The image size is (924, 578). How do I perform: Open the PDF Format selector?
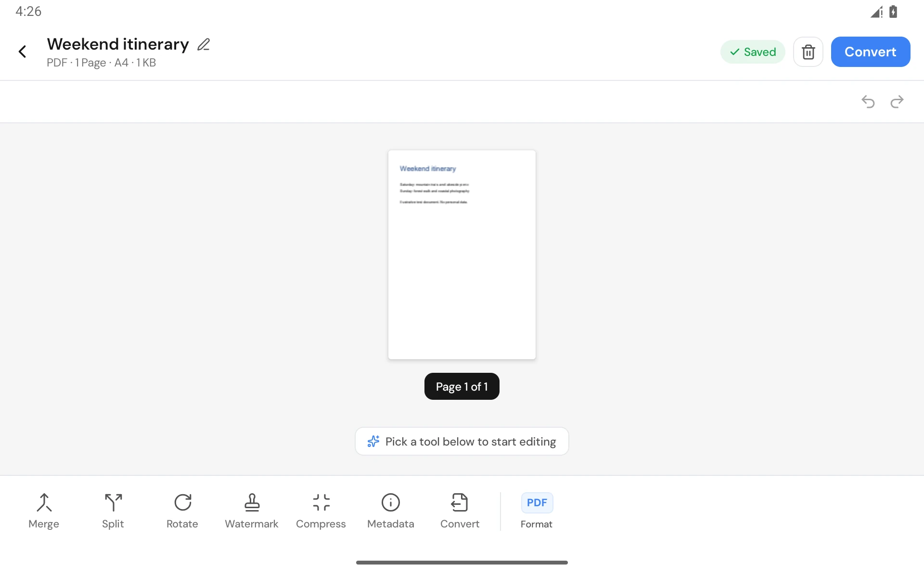(x=537, y=511)
